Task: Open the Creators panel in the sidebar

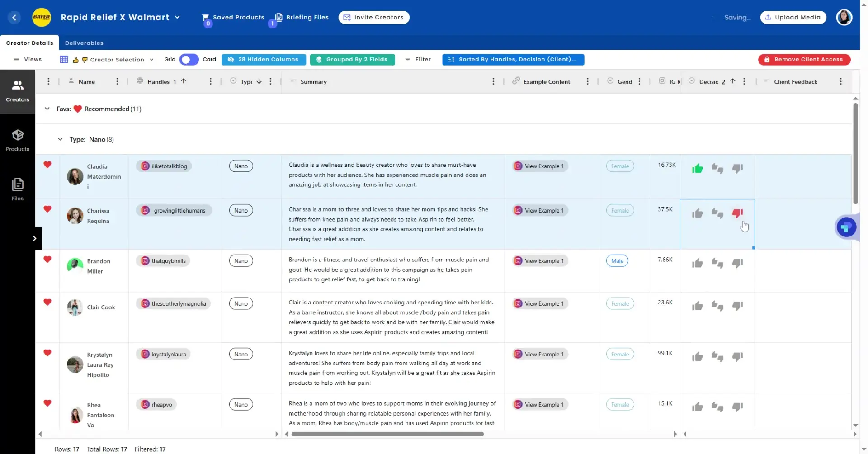Action: [18, 90]
